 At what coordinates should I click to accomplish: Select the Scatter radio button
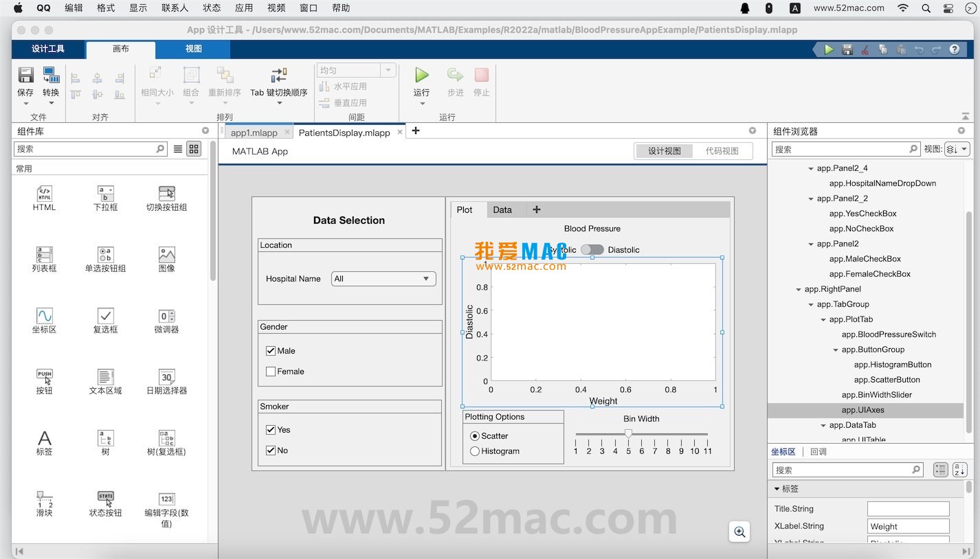coord(475,436)
